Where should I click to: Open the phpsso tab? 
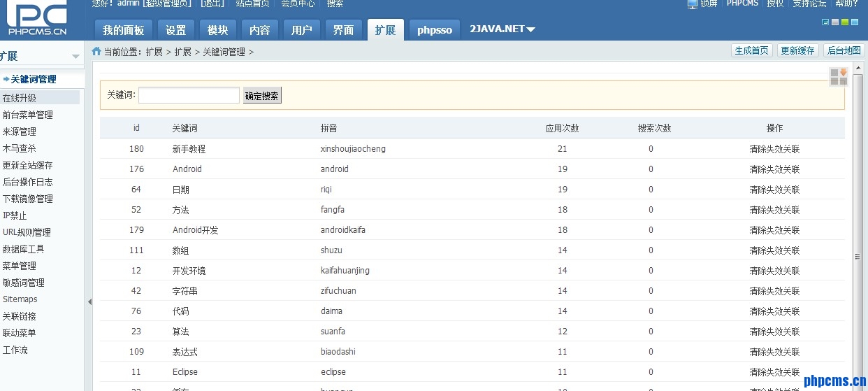pyautogui.click(x=435, y=30)
